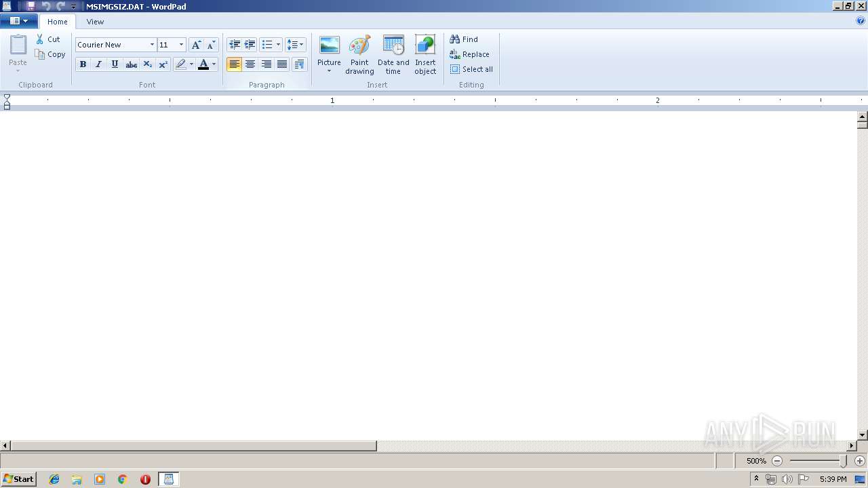The height and width of the screenshot is (488, 868).
Task: Click the Paste clipboard icon
Action: (x=18, y=45)
